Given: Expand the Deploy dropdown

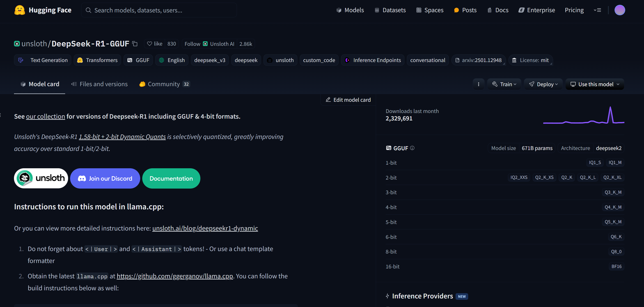Looking at the screenshot, I should click(543, 84).
